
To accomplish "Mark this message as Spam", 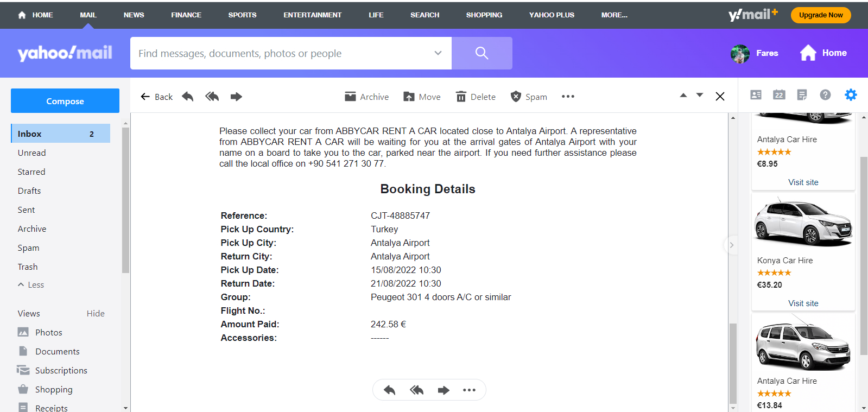I will tap(529, 97).
